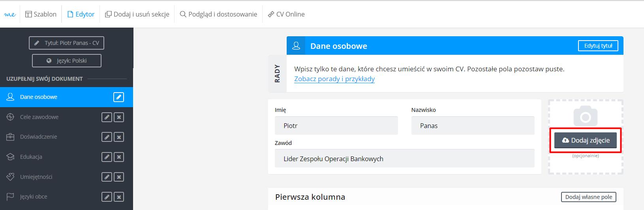This screenshot has height=210, width=644.
Task: Click the 'me' logo icon
Action: [x=10, y=15]
